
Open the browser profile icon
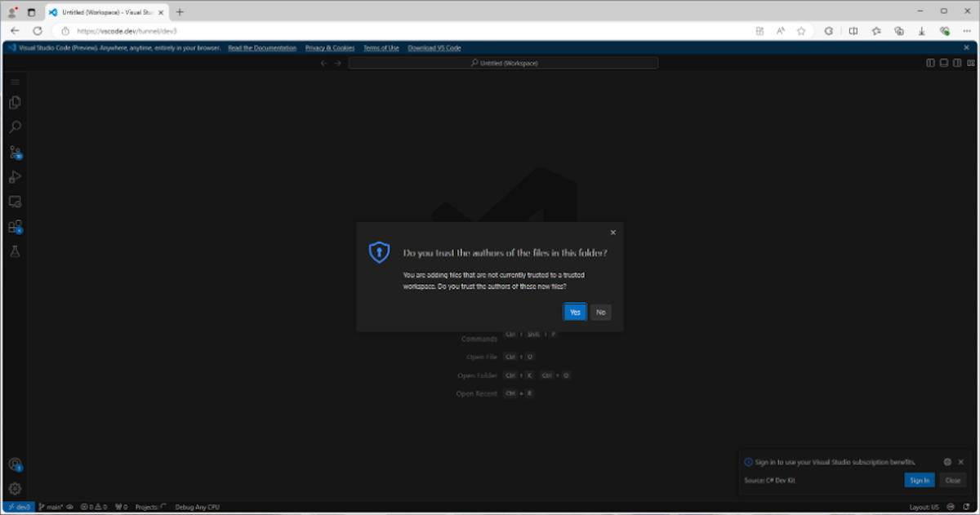(12, 12)
